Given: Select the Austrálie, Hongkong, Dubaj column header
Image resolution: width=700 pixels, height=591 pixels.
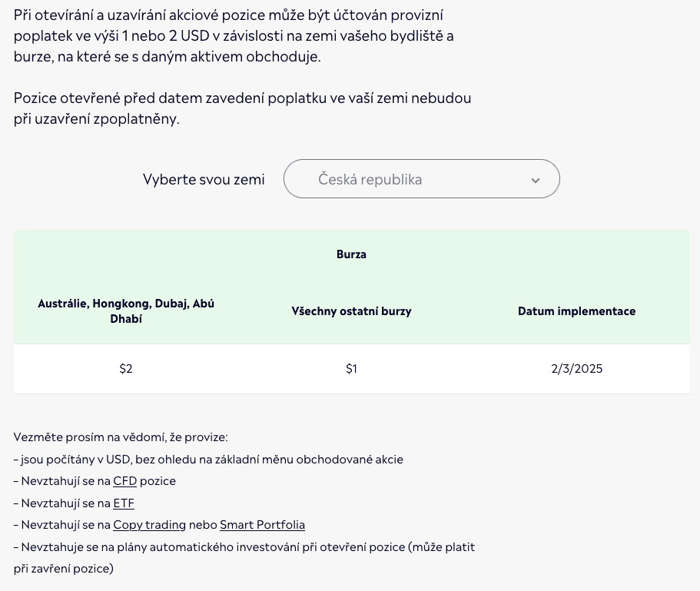Looking at the screenshot, I should pos(126,311).
